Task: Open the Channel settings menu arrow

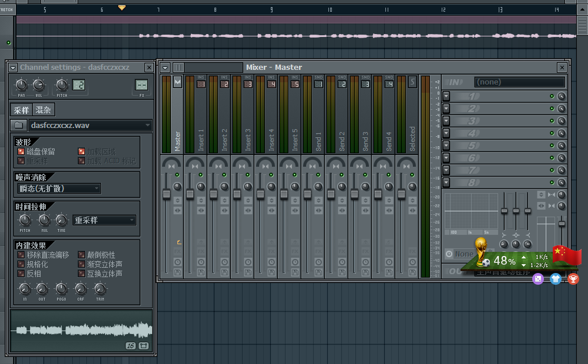Action: point(13,68)
